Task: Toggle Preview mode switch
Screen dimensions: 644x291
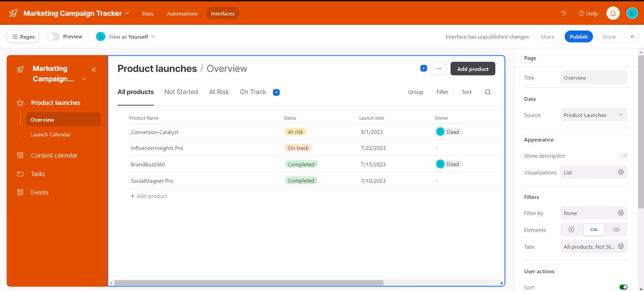Action: (x=53, y=37)
